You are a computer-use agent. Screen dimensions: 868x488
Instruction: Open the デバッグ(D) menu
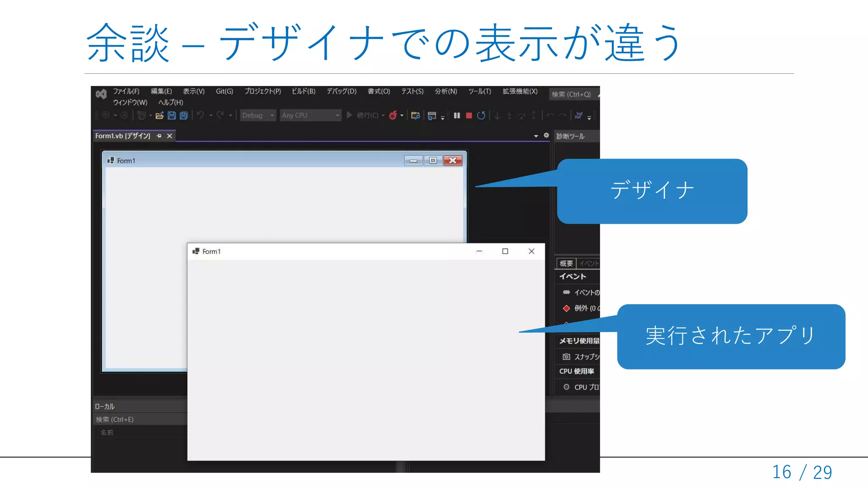[341, 91]
